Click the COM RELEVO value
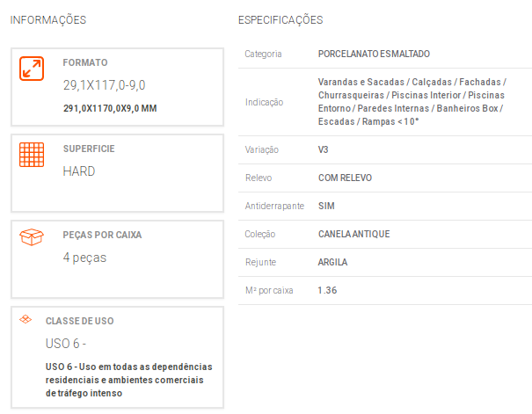 pos(345,178)
